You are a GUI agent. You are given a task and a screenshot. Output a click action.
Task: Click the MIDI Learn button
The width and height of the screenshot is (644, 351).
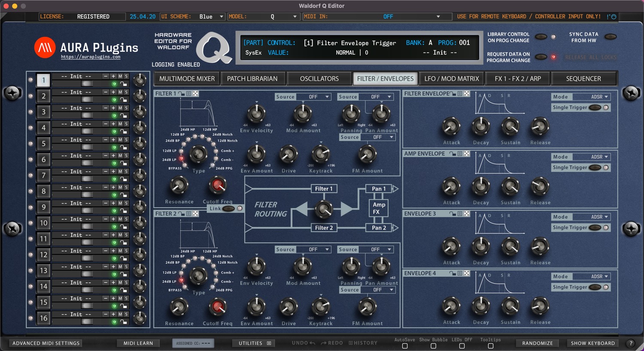(x=138, y=343)
